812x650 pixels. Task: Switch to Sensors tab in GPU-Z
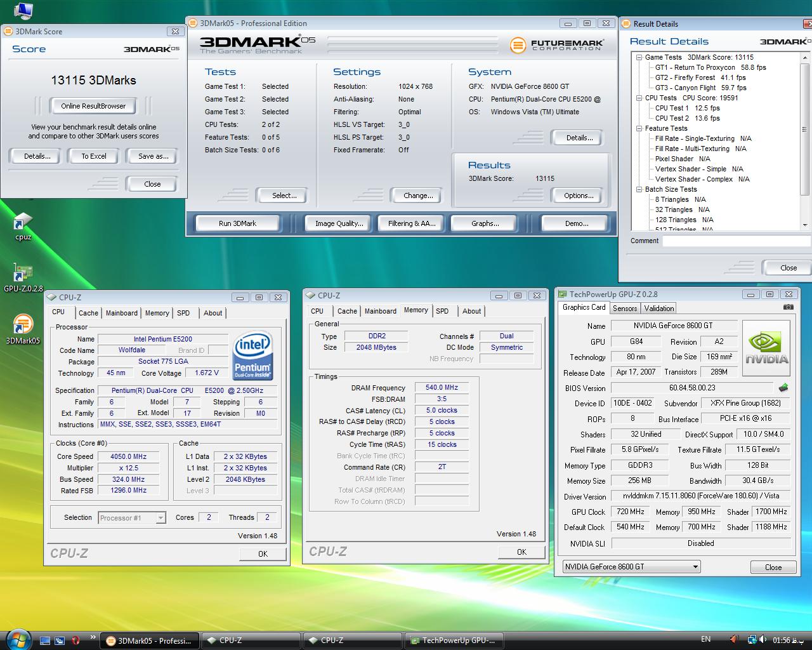(x=625, y=308)
